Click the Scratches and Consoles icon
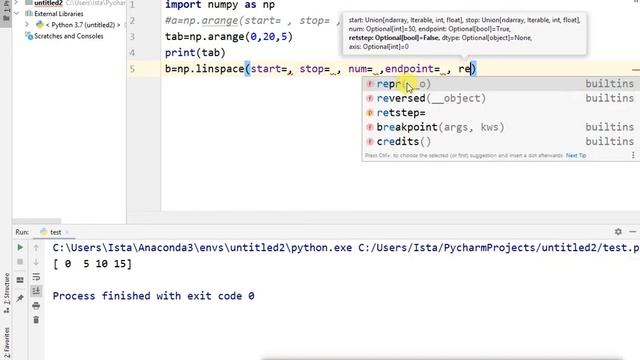The image size is (640, 360). (29, 36)
